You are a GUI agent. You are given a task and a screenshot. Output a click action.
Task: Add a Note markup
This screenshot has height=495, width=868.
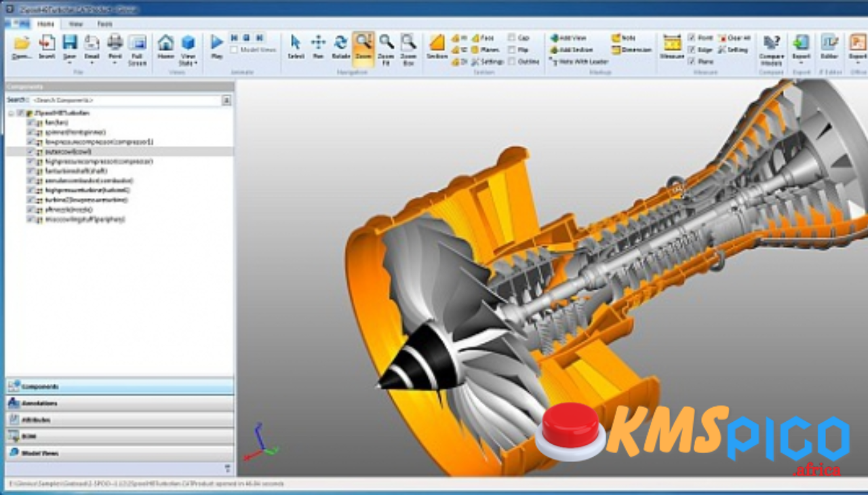coord(623,38)
